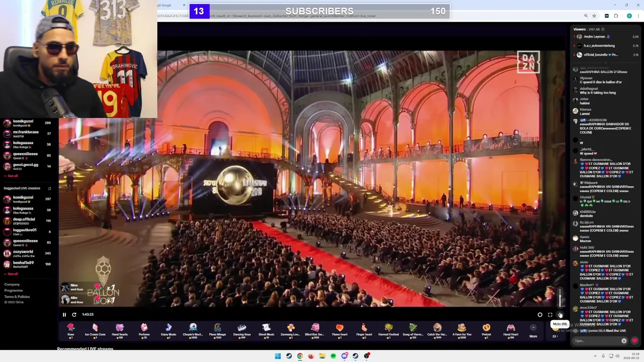Refresh Suggested LIVE creators list
Image resolution: width=644 pixels, height=362 pixels.
pyautogui.click(x=49, y=189)
